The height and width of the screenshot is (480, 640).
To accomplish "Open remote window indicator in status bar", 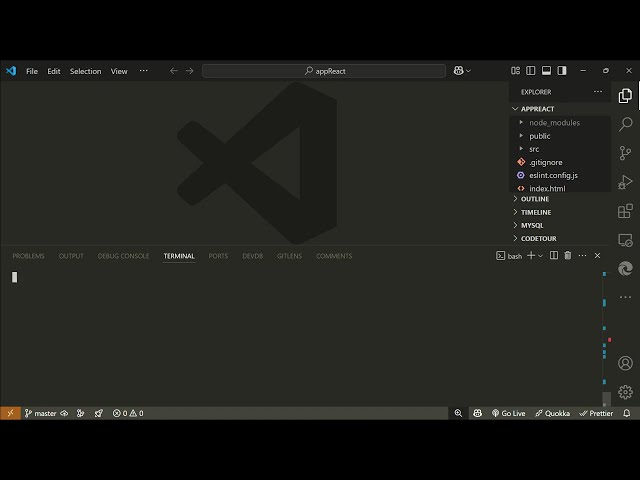I will point(10,413).
